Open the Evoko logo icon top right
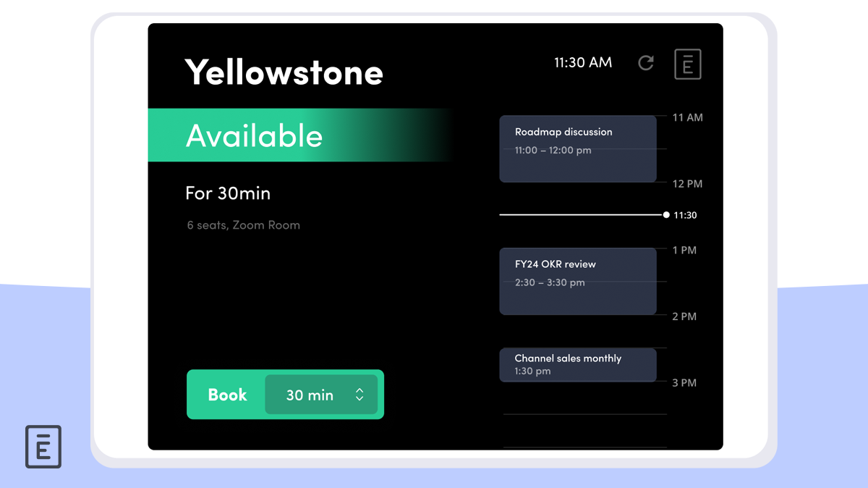Viewport: 868px width, 488px height. click(x=687, y=64)
